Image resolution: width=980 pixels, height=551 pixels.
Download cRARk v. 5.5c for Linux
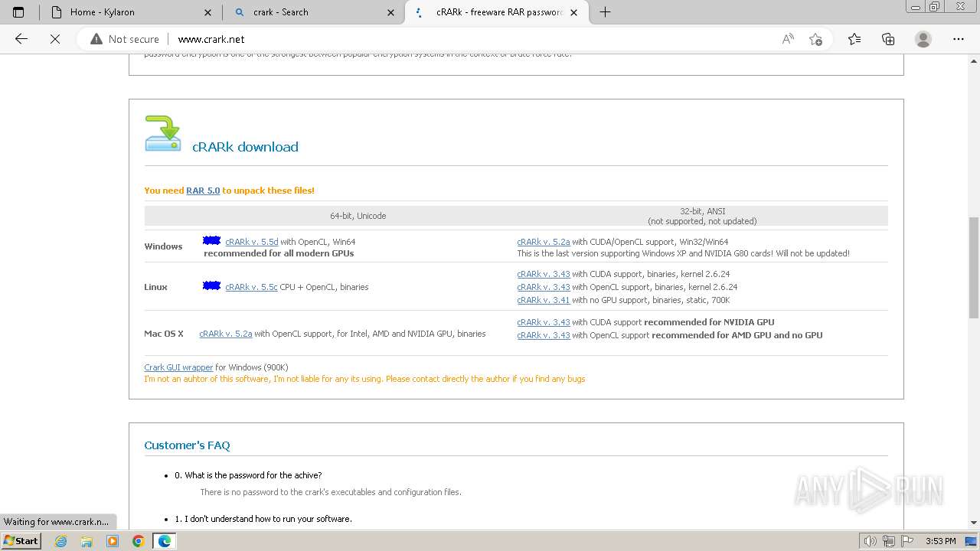[x=251, y=287]
